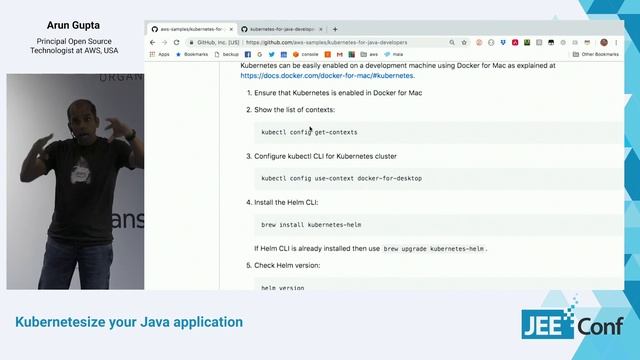640x360 pixels.
Task: Click the lock icon in address bar
Action: click(x=191, y=42)
